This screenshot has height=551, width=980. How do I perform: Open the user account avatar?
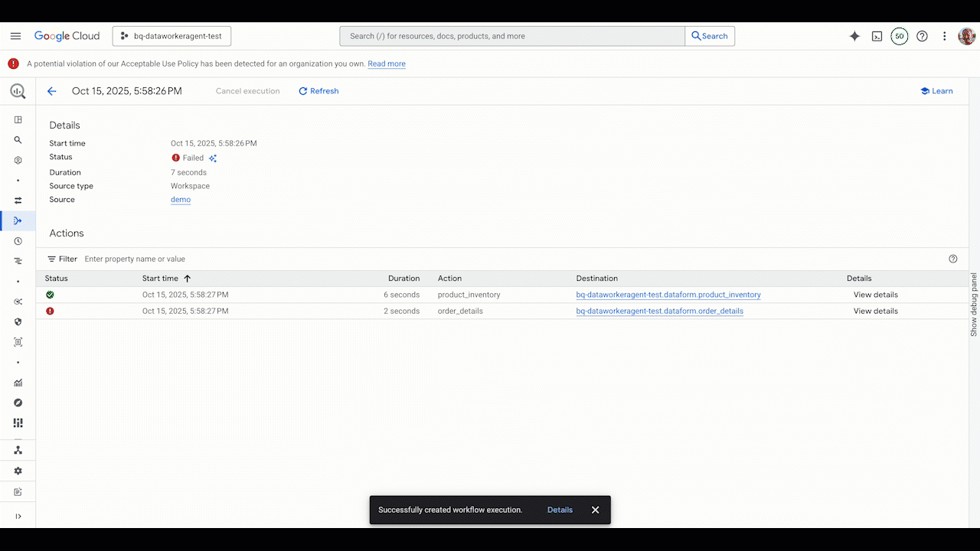(x=966, y=36)
